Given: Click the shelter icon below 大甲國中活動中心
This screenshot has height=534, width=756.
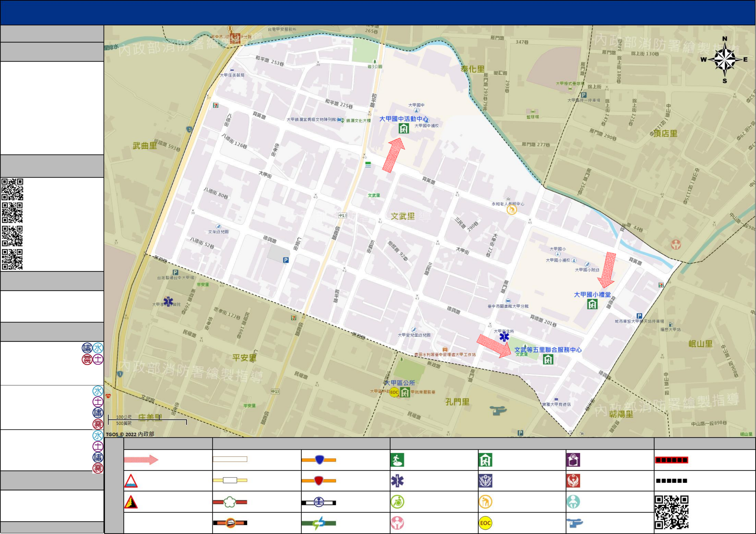Looking at the screenshot, I should (x=404, y=128).
